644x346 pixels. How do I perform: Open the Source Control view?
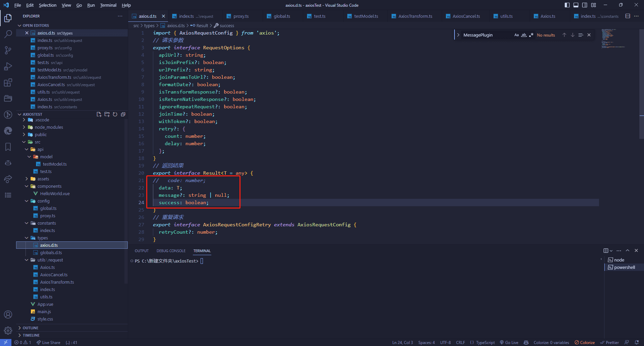8,50
